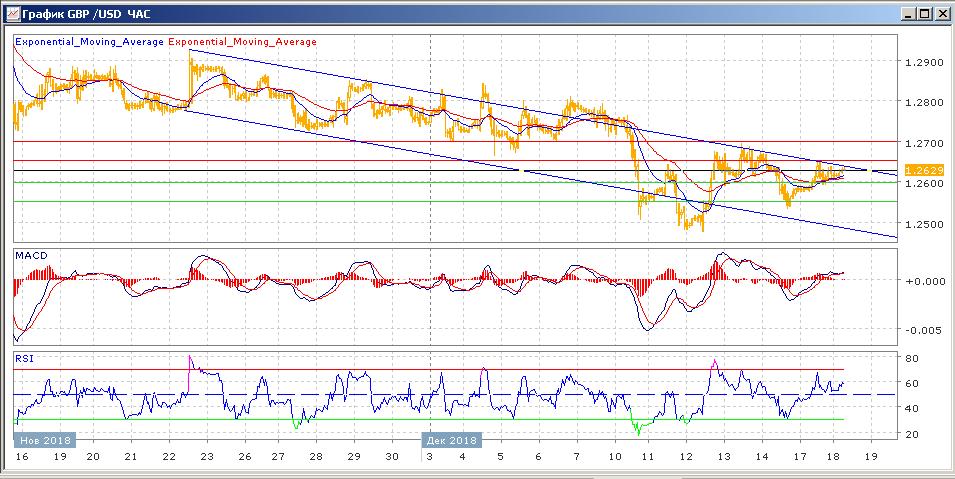The height and width of the screenshot is (479, 955).
Task: Click the 20 level on RSI scale
Action: pyautogui.click(x=912, y=433)
